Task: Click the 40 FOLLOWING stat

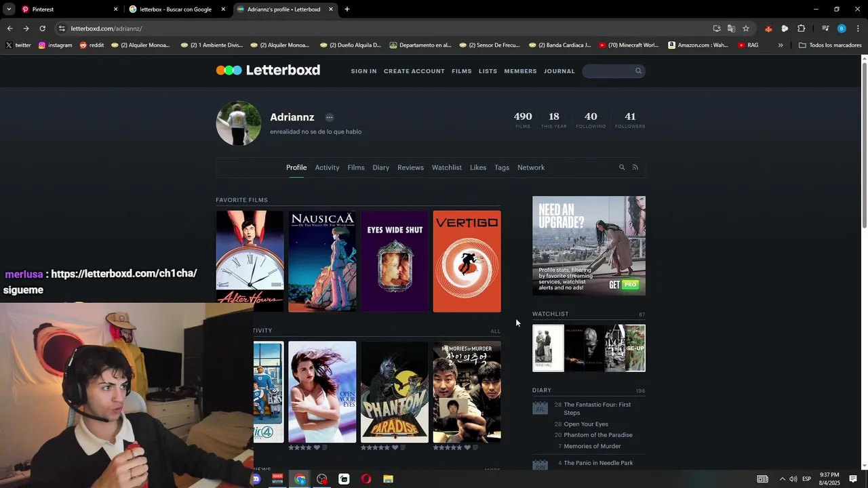Action: [591, 120]
